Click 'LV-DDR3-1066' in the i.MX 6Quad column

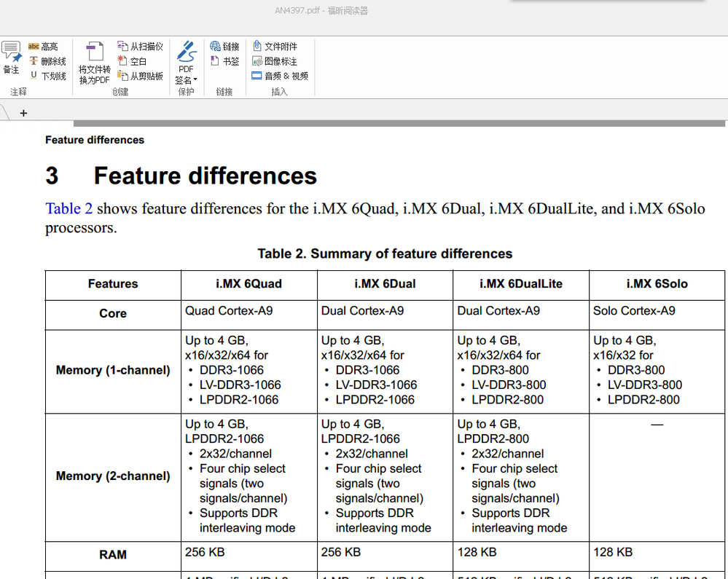tap(240, 385)
